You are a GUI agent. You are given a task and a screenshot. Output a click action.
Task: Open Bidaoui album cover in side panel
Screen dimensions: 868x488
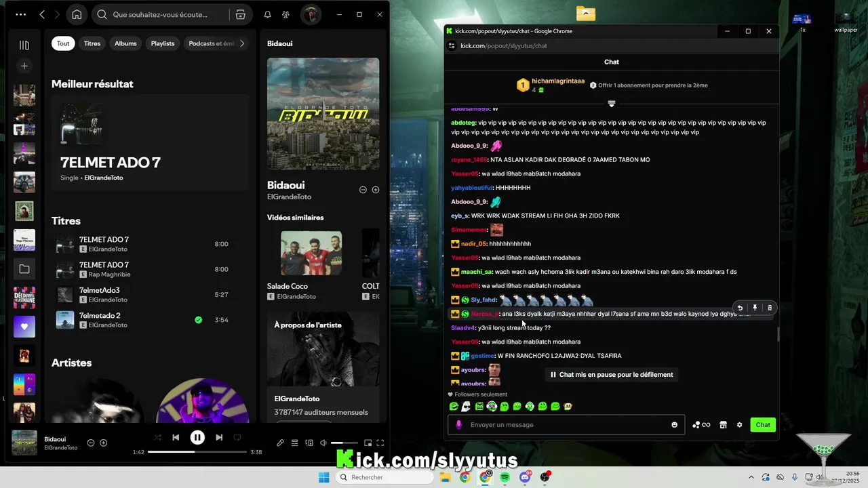pyautogui.click(x=323, y=114)
